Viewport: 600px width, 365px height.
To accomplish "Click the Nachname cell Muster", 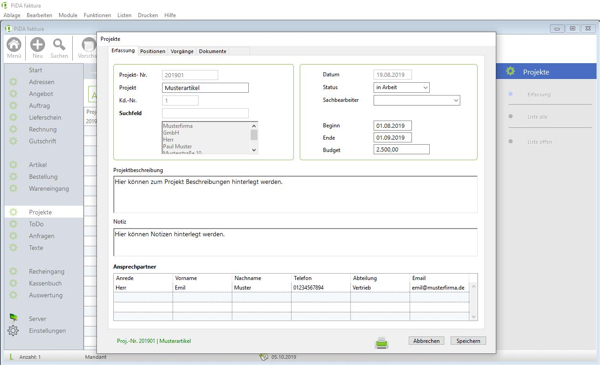I will (261, 288).
